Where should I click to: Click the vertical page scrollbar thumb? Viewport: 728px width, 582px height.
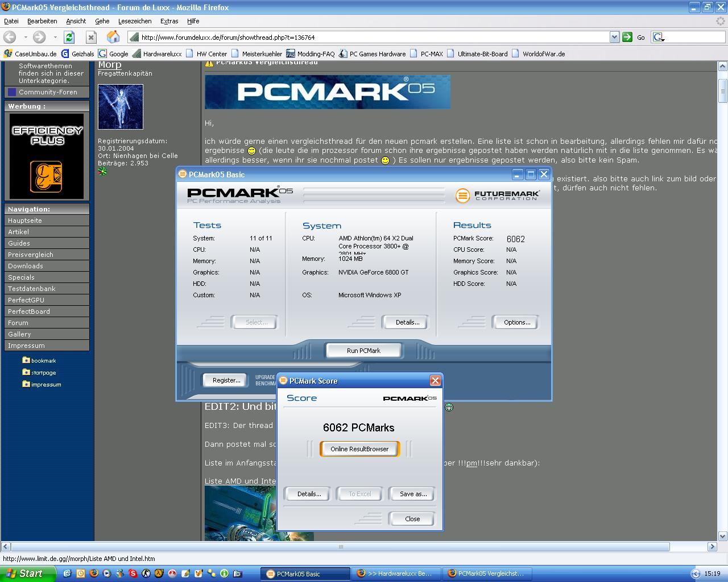coord(723,91)
